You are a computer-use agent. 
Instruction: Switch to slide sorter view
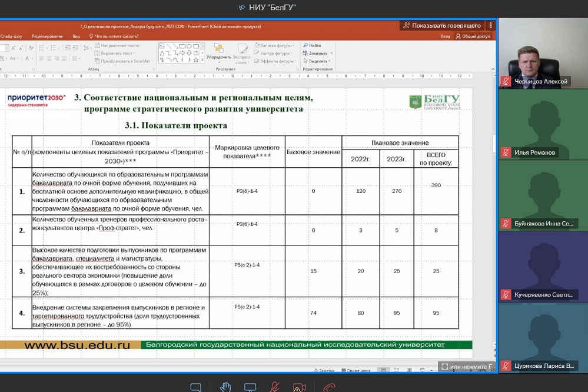click(396, 370)
